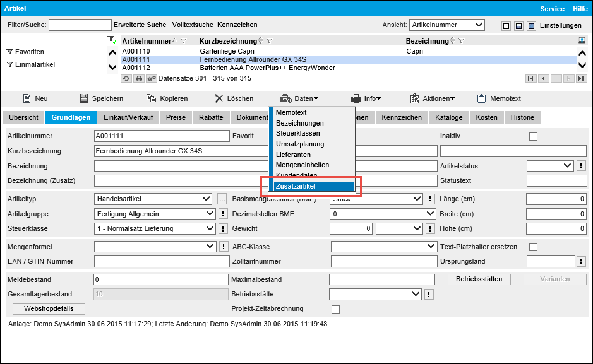The height and width of the screenshot is (364, 593).
Task: Select the row A001112 Batterien AAA PowerPlus++
Action: tap(349, 68)
